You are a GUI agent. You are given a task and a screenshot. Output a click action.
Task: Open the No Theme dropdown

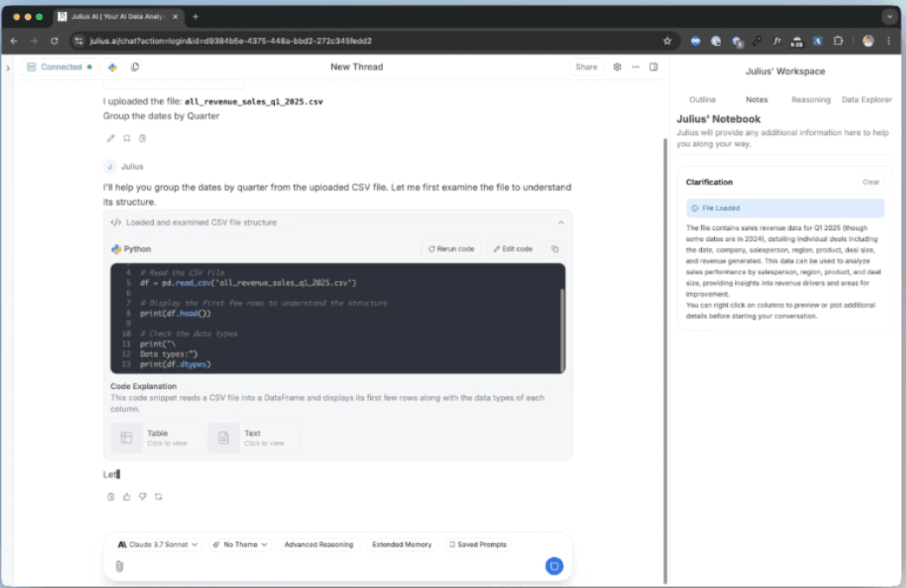239,544
